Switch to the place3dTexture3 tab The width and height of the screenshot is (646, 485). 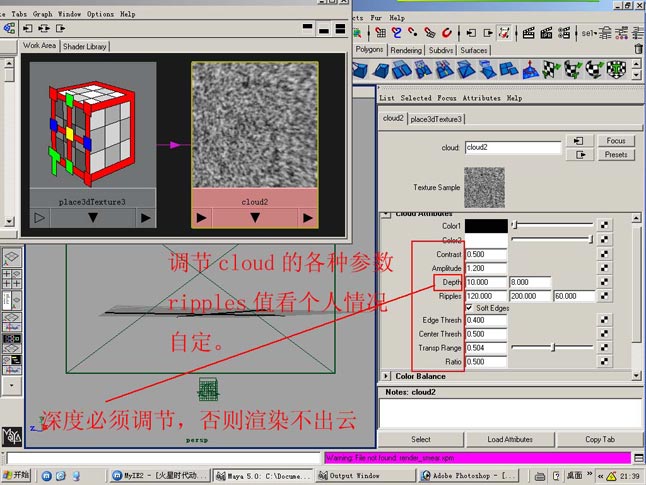(436, 119)
